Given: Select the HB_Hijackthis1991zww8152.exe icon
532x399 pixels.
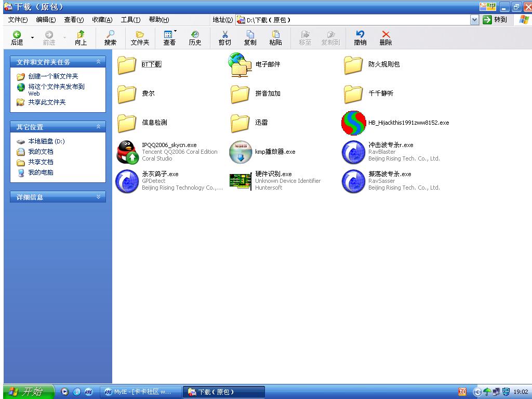Looking at the screenshot, I should pyautogui.click(x=353, y=123).
